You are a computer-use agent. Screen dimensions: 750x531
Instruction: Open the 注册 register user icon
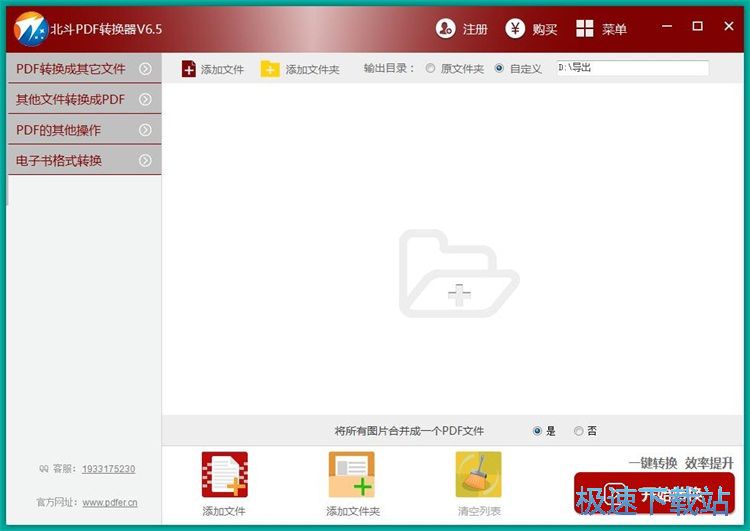[x=445, y=29]
